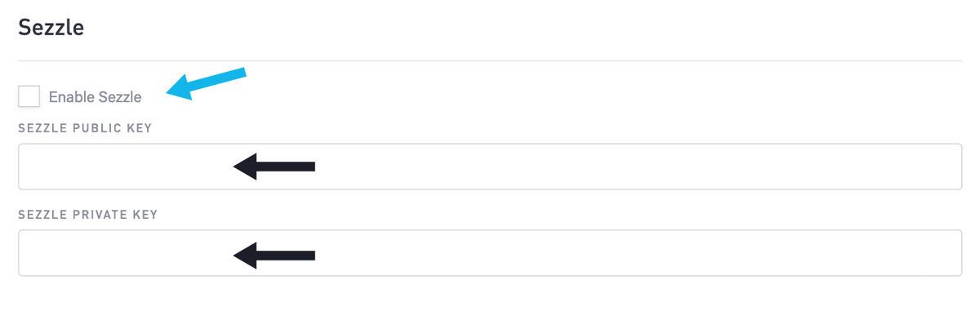Viewport: 980px width, 316px height.
Task: Click the divider line under the Sezzle heading
Action: tap(490, 60)
